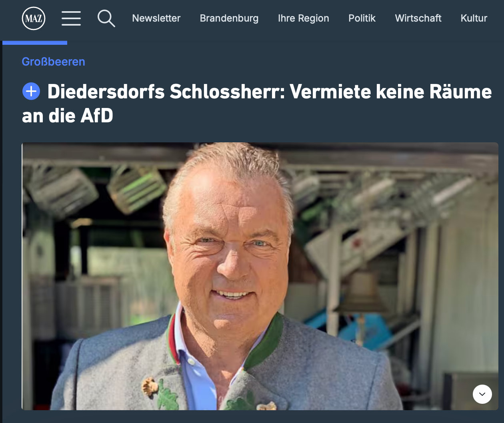The height and width of the screenshot is (423, 504).
Task: Click the dark strip along the left page edge
Action: coord(1,232)
